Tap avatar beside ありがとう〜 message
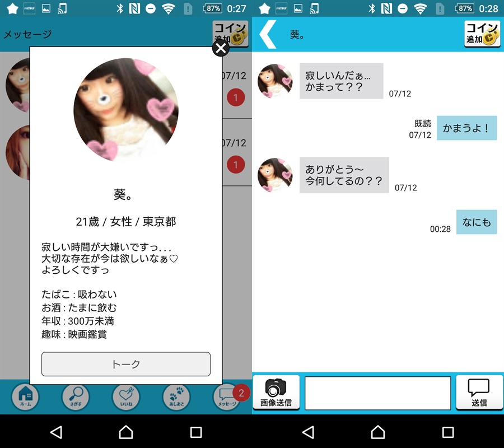 coord(275,175)
